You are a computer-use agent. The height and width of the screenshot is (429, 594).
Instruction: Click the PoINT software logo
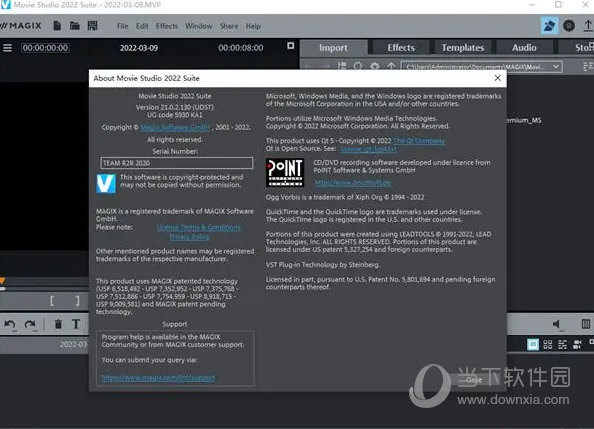(285, 172)
